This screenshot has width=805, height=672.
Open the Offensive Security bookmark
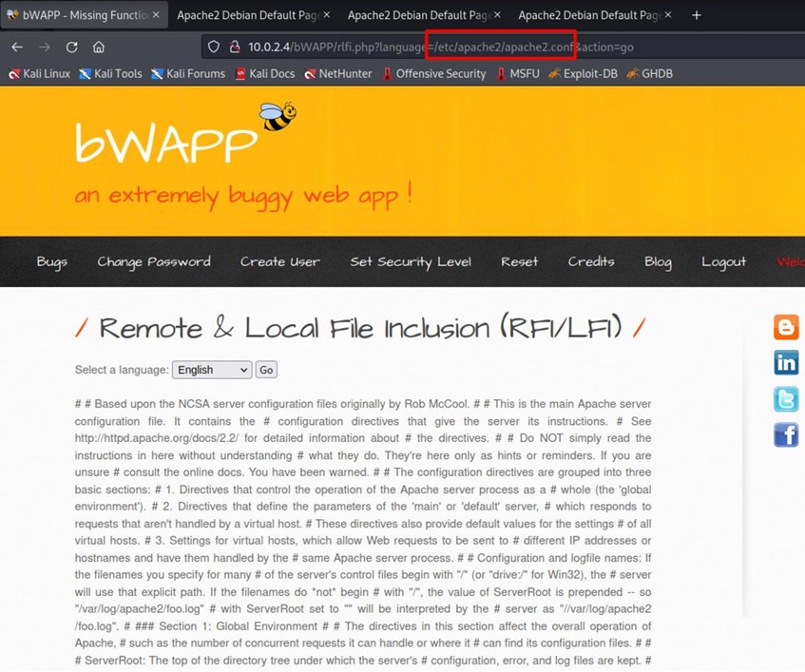(x=434, y=74)
